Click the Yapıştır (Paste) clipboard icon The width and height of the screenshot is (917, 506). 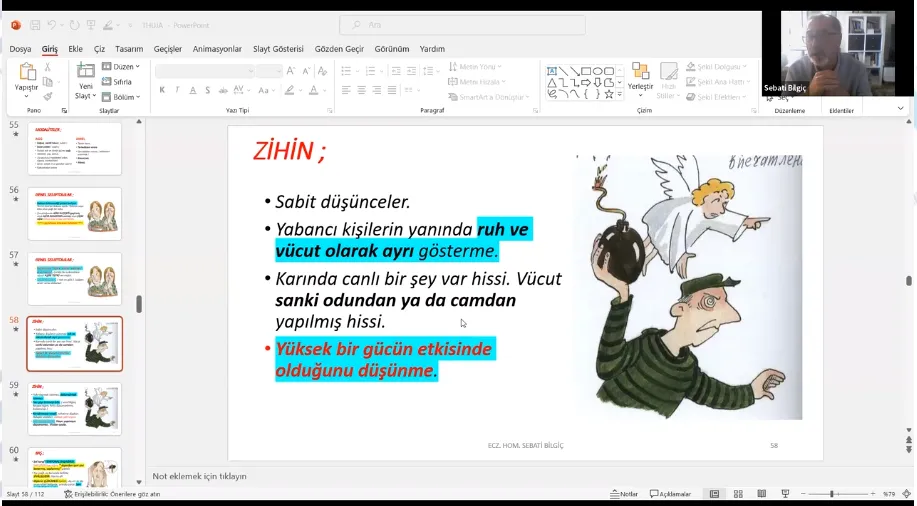(26, 73)
